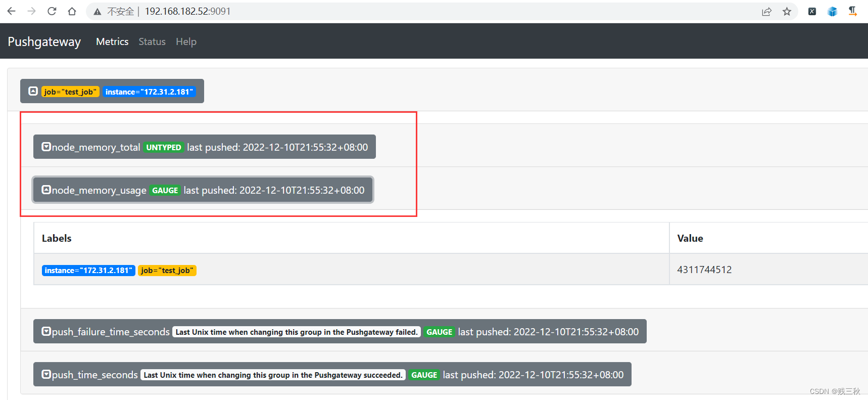The width and height of the screenshot is (868, 400).
Task: Click the share page icon in address bar
Action: point(766,12)
